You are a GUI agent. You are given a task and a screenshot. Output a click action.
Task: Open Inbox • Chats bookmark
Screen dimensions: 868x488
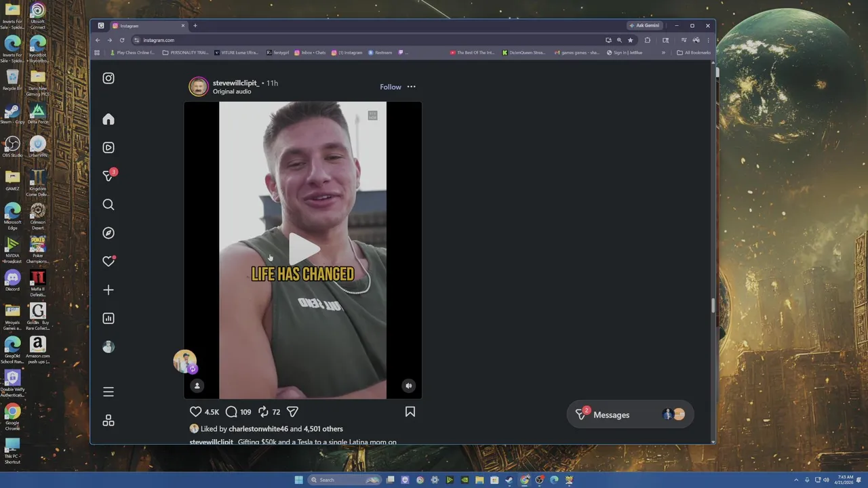pos(310,52)
